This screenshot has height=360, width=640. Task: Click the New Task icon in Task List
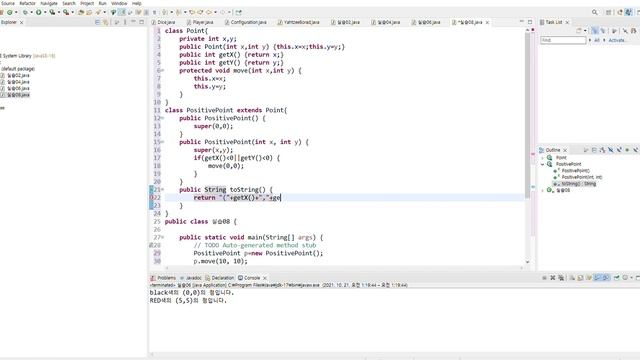coord(579,31)
